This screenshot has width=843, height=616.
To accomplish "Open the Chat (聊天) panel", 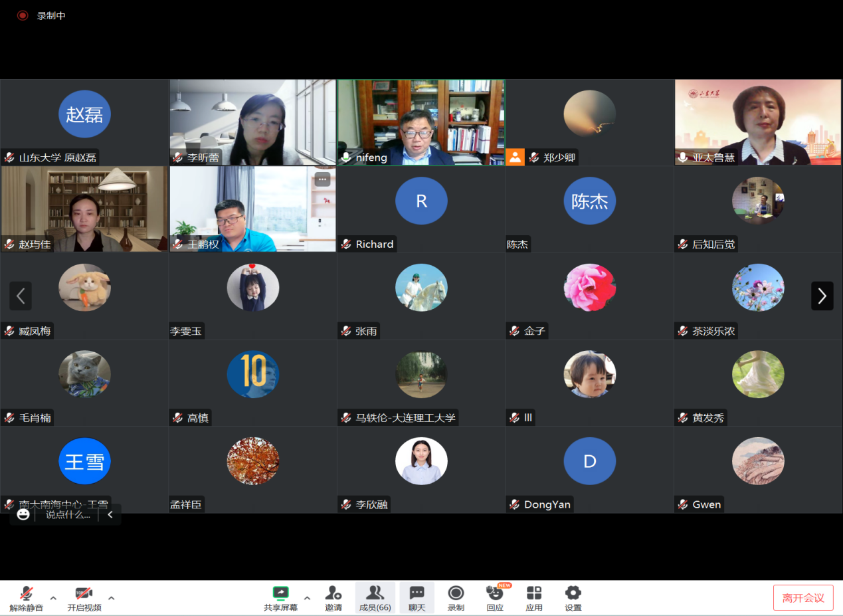I will tap(417, 593).
